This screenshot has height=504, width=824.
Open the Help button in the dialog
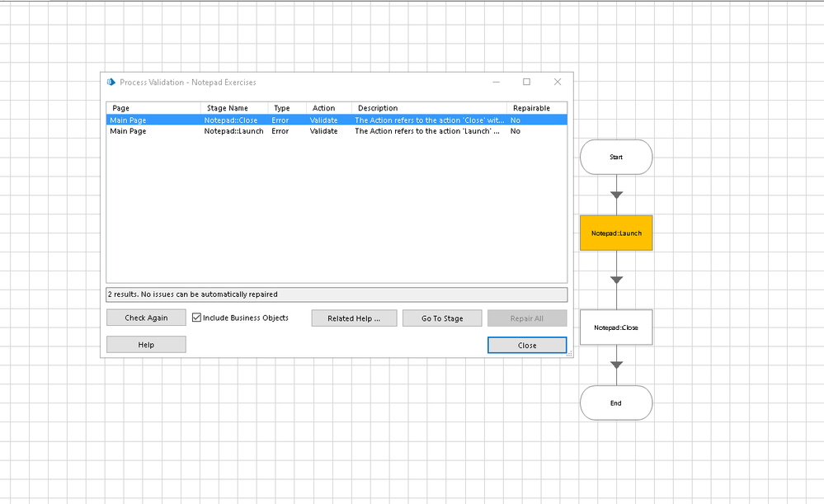click(146, 345)
